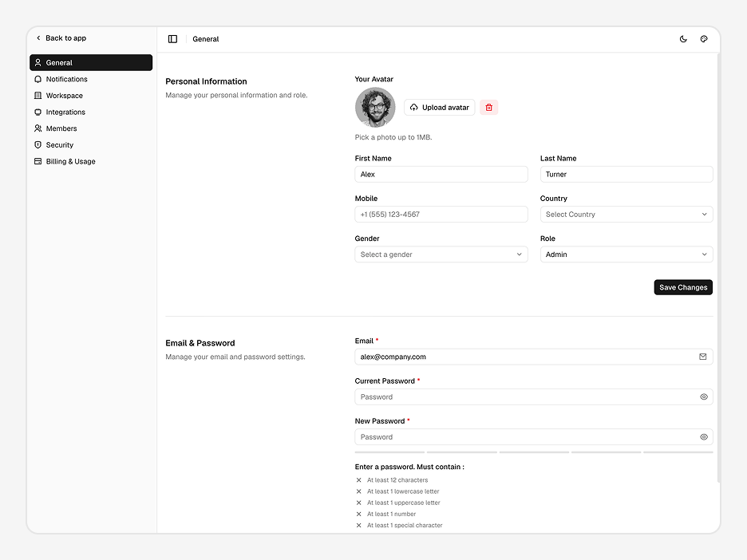
Task: Open Billing & Usage settings
Action: (x=91, y=161)
